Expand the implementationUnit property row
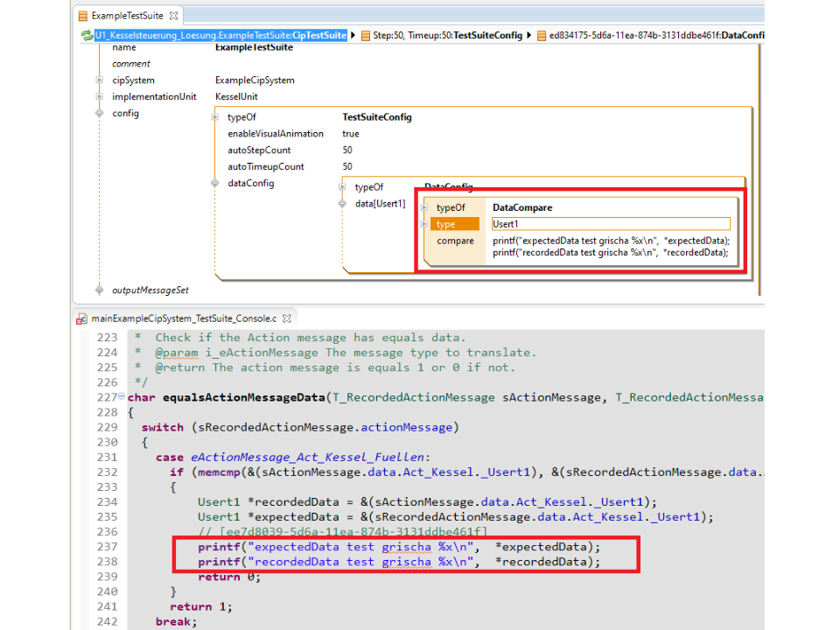The width and height of the screenshot is (840, 630). pos(100,97)
